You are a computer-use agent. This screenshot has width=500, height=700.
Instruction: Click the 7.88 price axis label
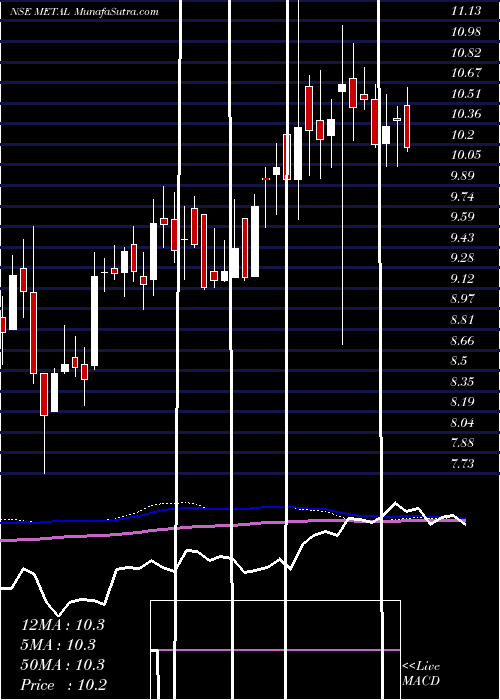click(x=463, y=443)
